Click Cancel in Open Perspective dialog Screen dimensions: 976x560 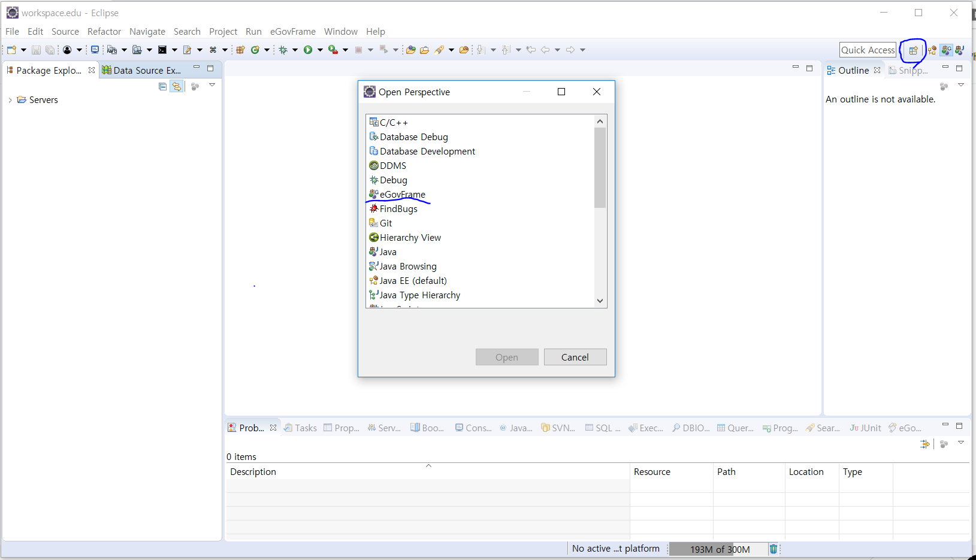click(x=575, y=357)
